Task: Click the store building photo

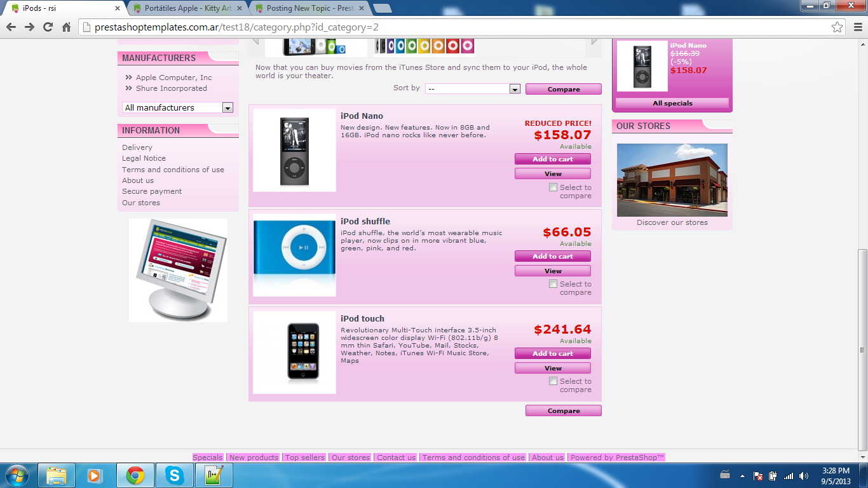Action: [672, 180]
